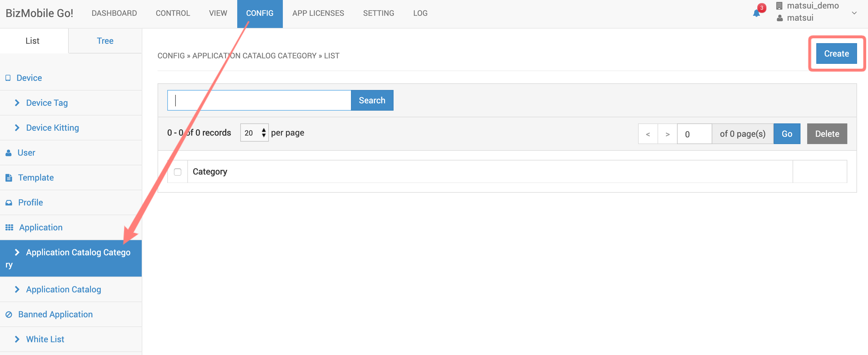Expand the Device Tag chevron
This screenshot has height=355, width=868.
[x=17, y=103]
